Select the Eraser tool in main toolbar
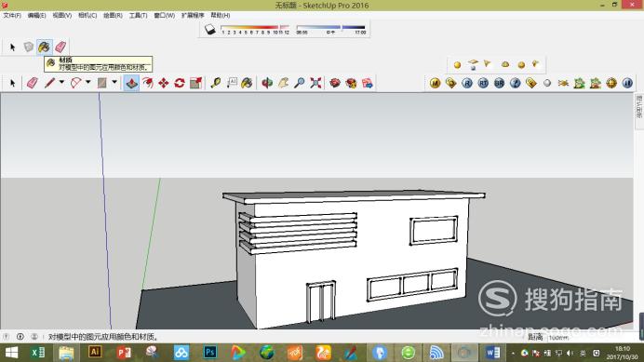Screen dimensions: 644x362 pos(32,83)
